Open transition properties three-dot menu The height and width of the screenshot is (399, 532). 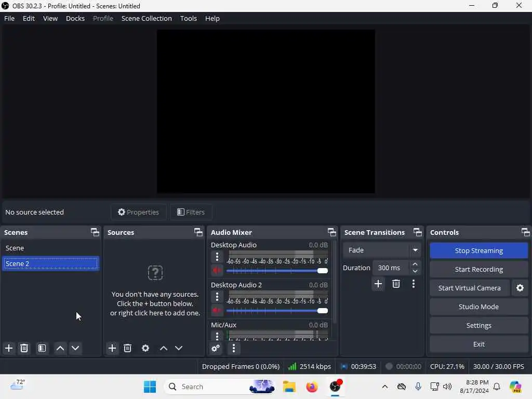(413, 284)
